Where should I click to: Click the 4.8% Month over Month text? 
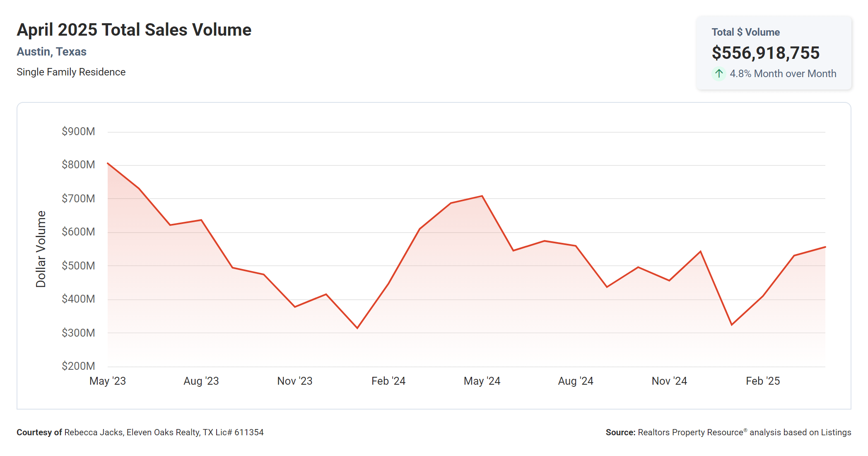pyautogui.click(x=783, y=74)
